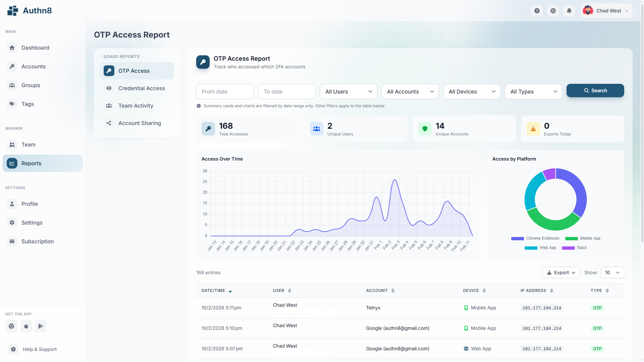Open settings gear icon in top bar

click(x=553, y=11)
